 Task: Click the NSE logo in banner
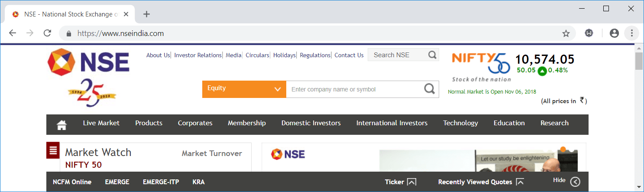pyautogui.click(x=288, y=154)
